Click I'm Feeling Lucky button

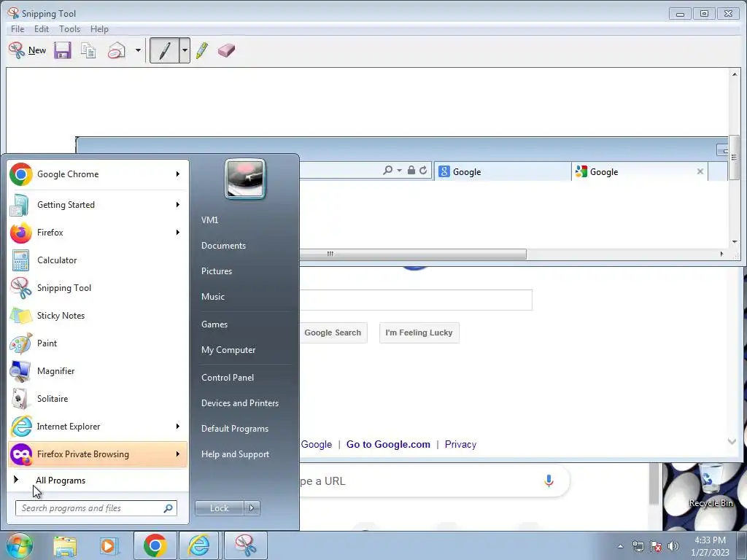click(x=419, y=332)
